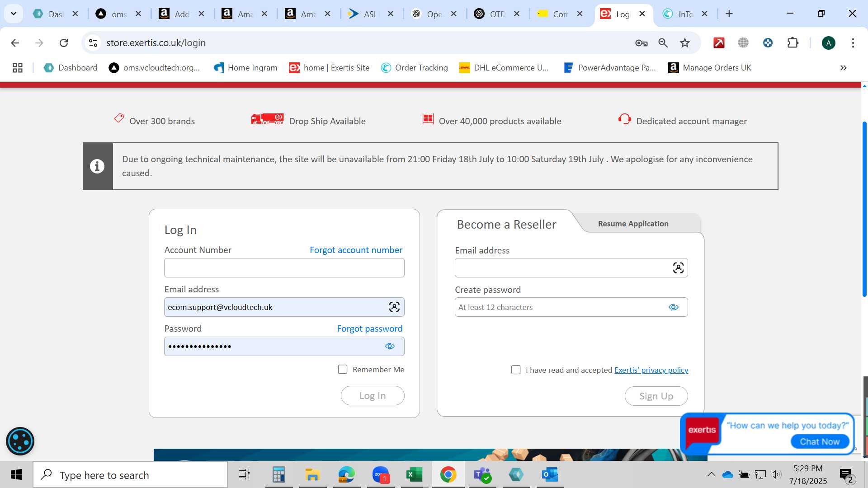Click the Sign Up button
The height and width of the screenshot is (488, 868).
656,396
